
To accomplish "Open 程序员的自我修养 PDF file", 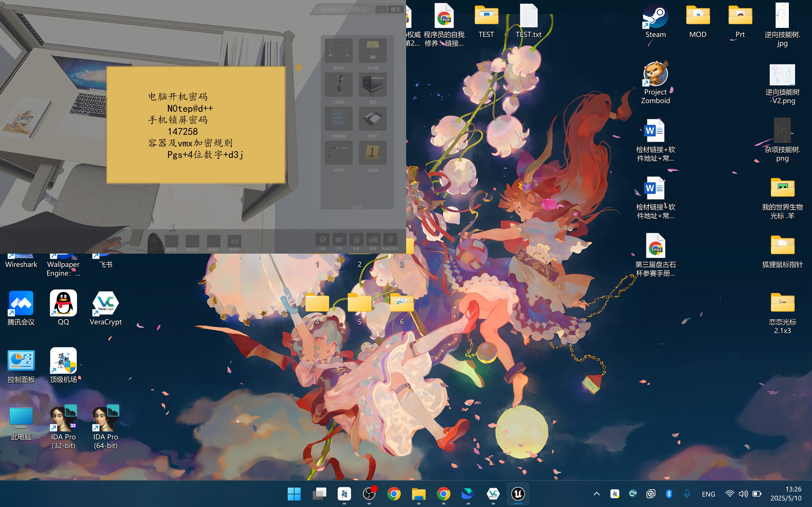I will 444,25.
